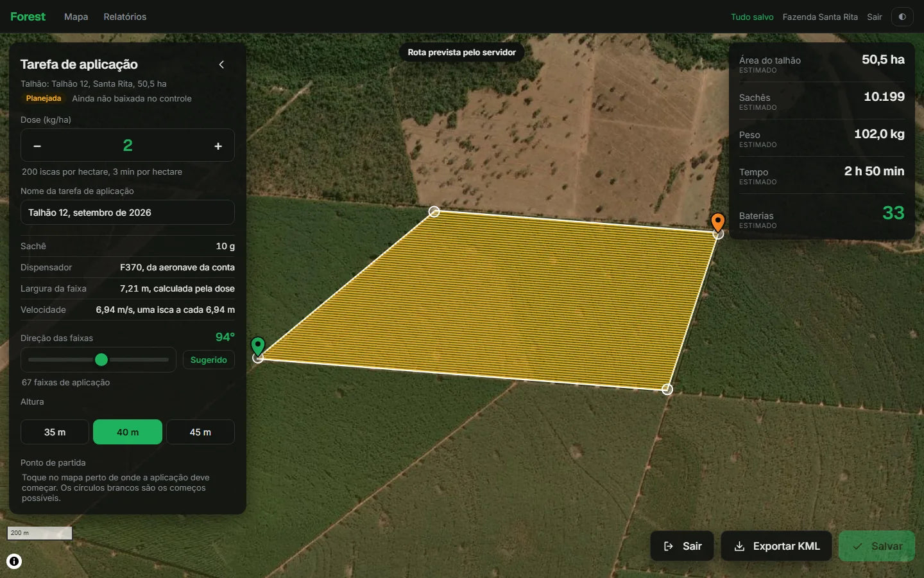The width and height of the screenshot is (924, 578).
Task: Click the Peso value 102,0 kg
Action: coord(879,134)
